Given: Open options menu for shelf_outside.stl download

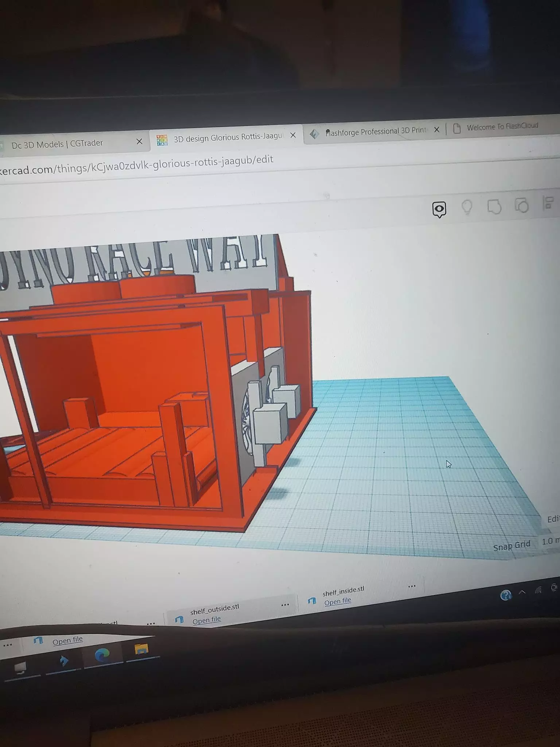Looking at the screenshot, I should coord(285,605).
